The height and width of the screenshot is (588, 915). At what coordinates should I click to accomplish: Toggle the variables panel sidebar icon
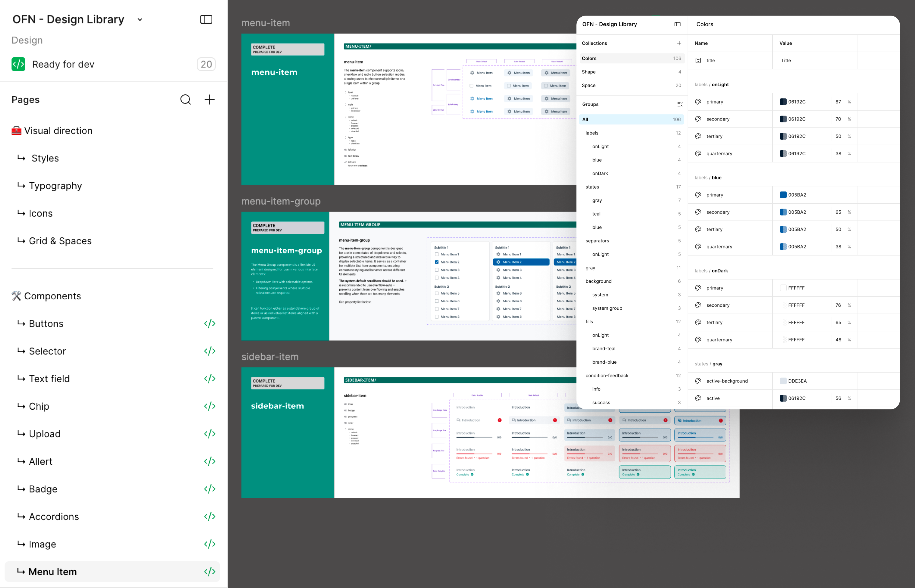[677, 24]
